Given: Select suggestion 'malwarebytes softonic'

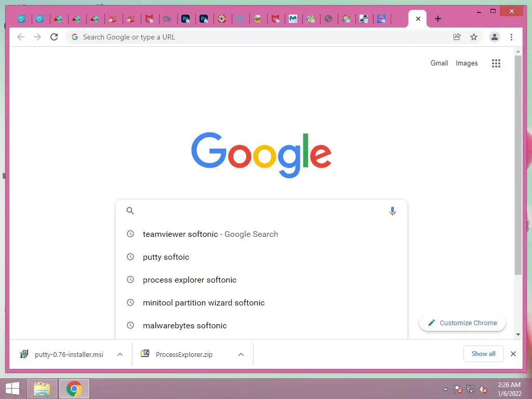Looking at the screenshot, I should (x=261, y=325).
